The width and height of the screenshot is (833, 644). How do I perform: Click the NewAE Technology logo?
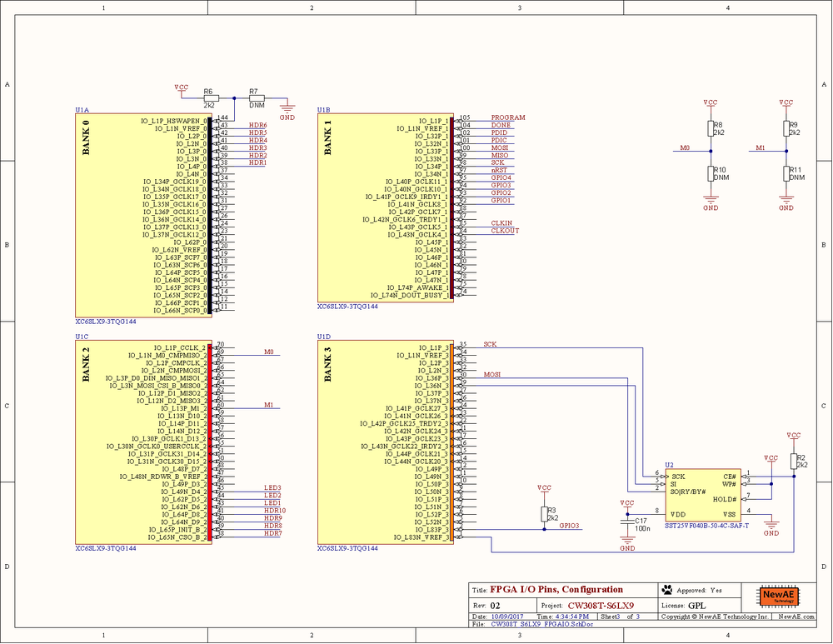pos(780,597)
